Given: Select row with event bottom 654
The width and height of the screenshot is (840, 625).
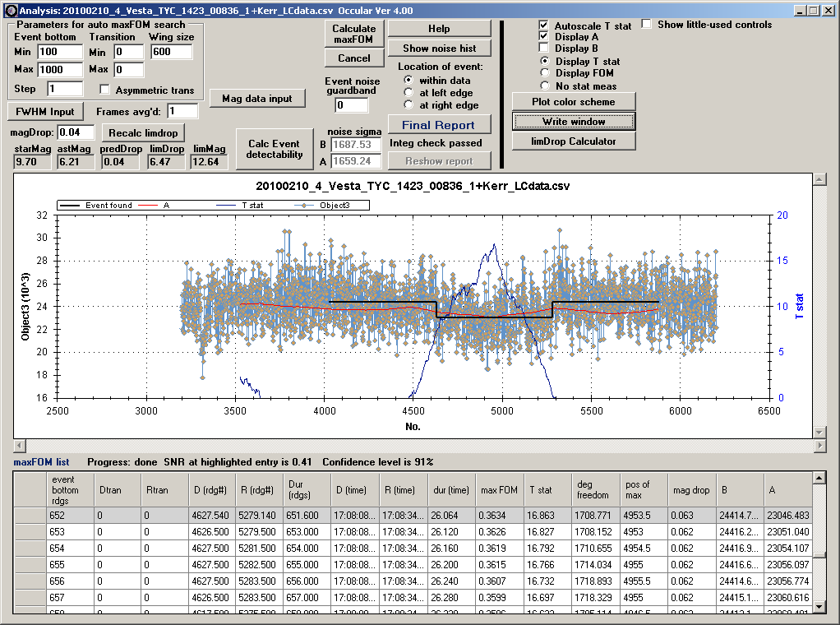Looking at the screenshot, I should click(413, 549).
